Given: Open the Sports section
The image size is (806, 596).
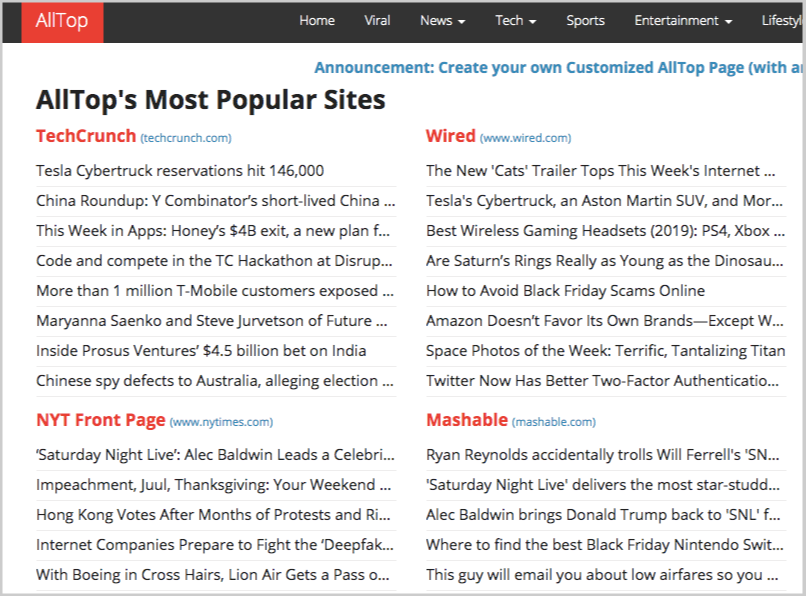Looking at the screenshot, I should pos(585,21).
